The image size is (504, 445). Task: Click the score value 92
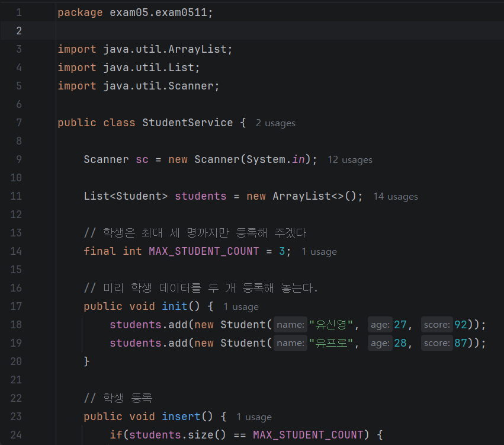(461, 325)
